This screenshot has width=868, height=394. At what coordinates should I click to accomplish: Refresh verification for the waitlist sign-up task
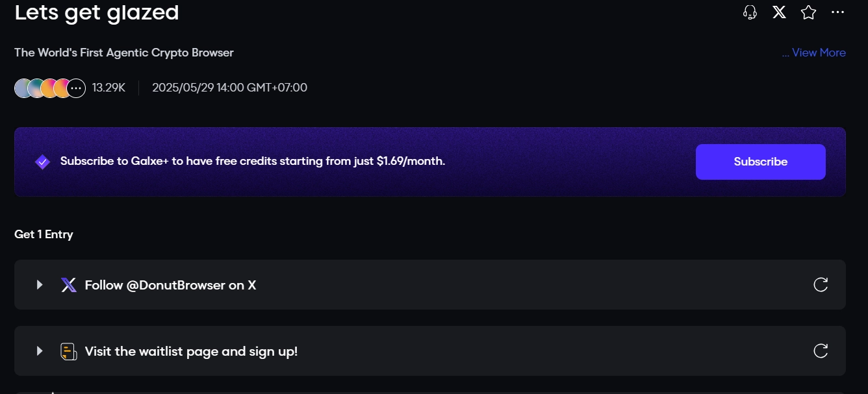(821, 351)
